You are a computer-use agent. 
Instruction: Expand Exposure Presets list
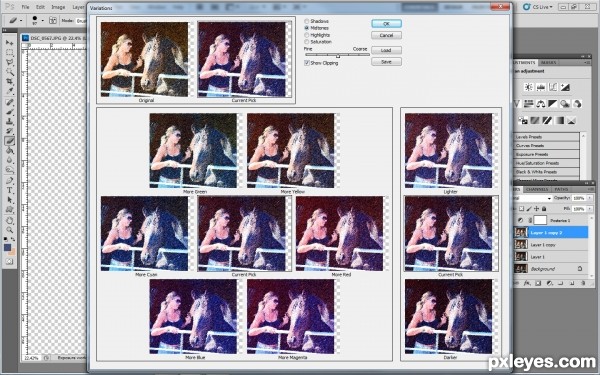(546, 155)
